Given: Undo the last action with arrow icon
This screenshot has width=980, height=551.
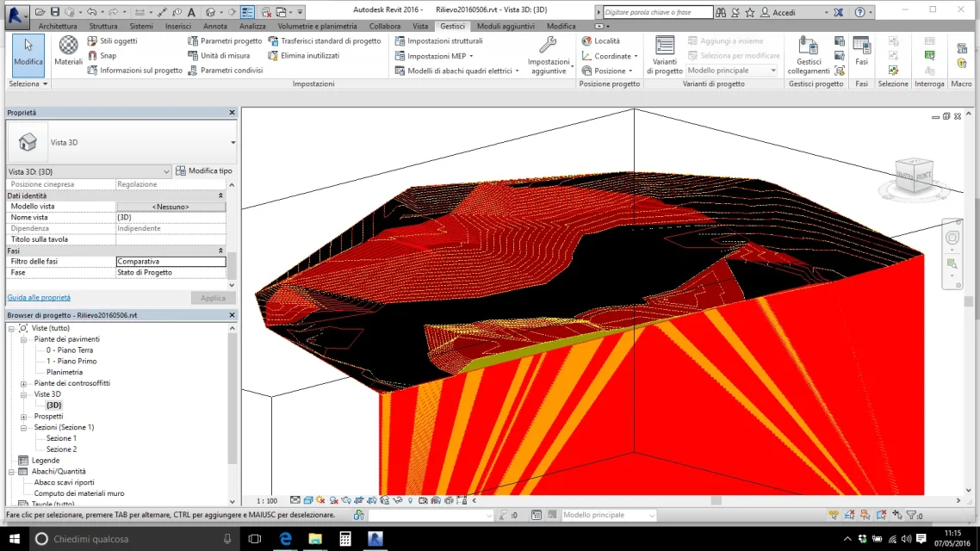Looking at the screenshot, I should pyautogui.click(x=92, y=12).
